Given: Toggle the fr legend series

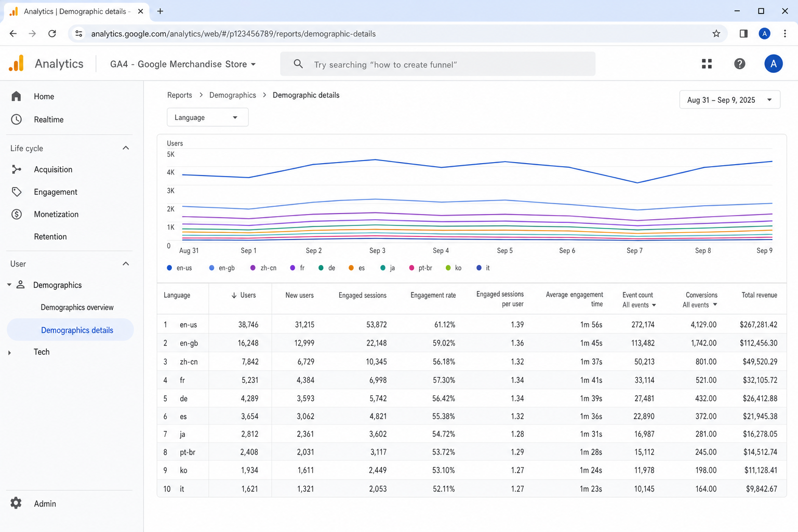Looking at the screenshot, I should [298, 268].
